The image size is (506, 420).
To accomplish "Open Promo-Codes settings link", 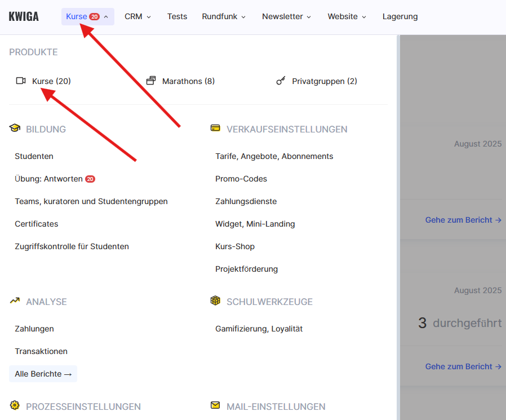I will point(241,179).
